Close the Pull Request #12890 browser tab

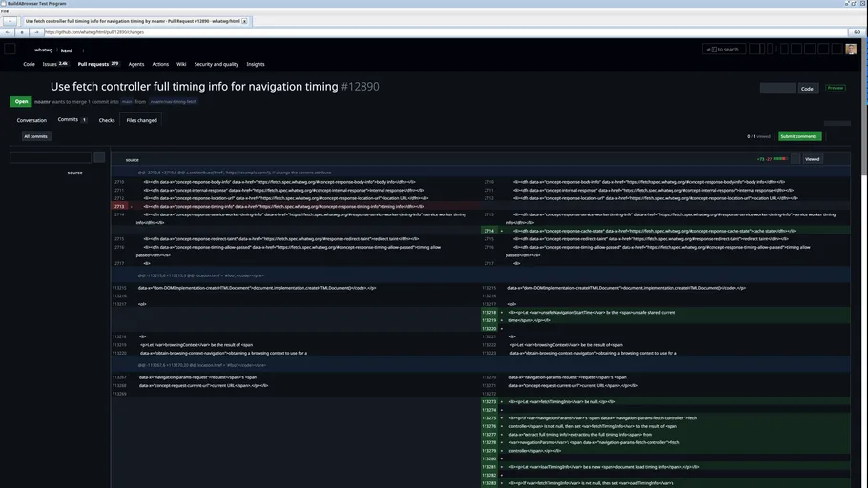coord(244,21)
